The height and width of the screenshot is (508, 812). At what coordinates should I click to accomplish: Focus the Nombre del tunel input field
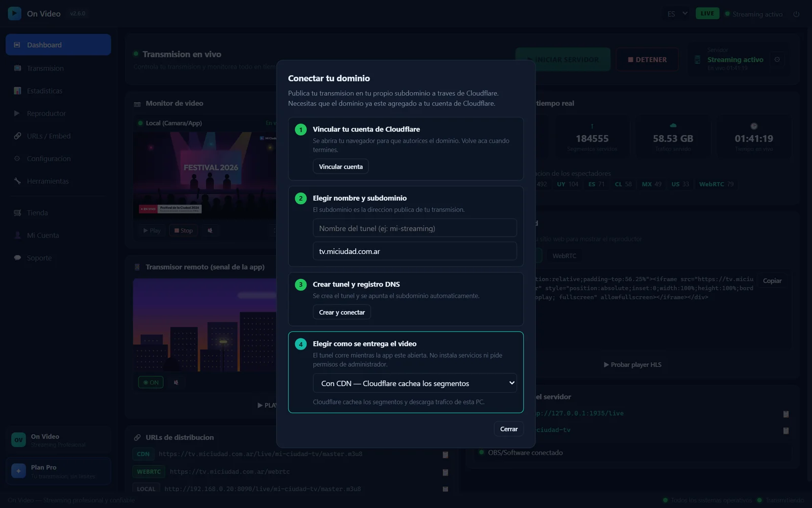point(415,228)
